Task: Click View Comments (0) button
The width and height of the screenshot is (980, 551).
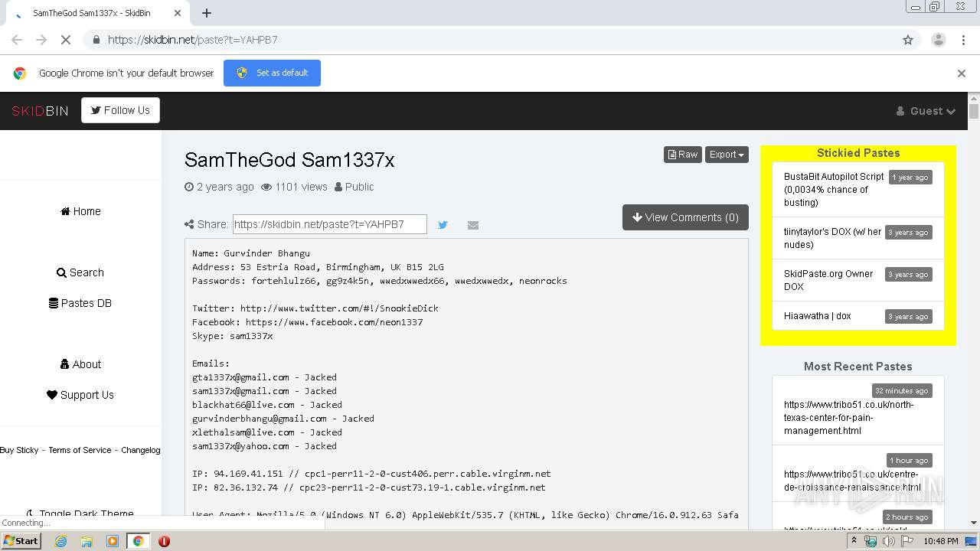Action: click(685, 217)
